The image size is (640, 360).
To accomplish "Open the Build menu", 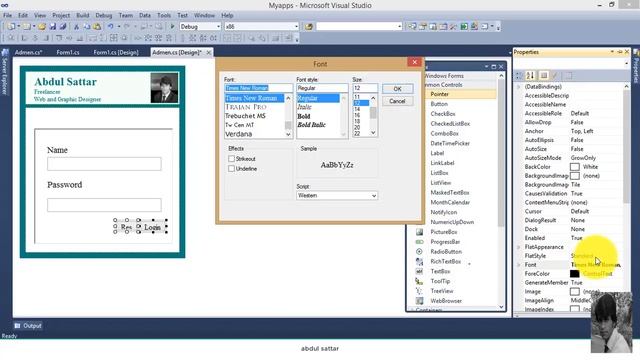I will (82, 16).
